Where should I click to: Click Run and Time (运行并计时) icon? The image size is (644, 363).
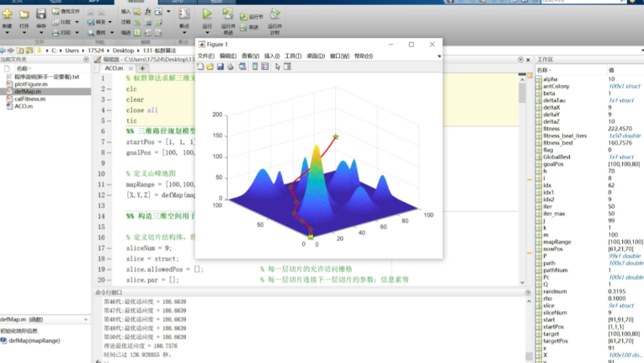pos(274,15)
